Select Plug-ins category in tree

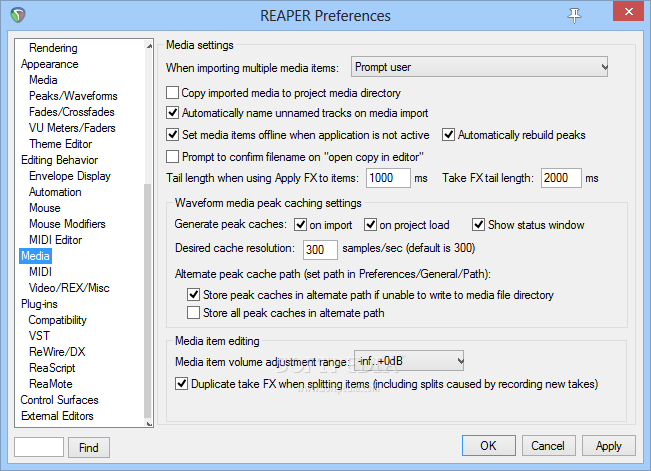tap(39, 304)
